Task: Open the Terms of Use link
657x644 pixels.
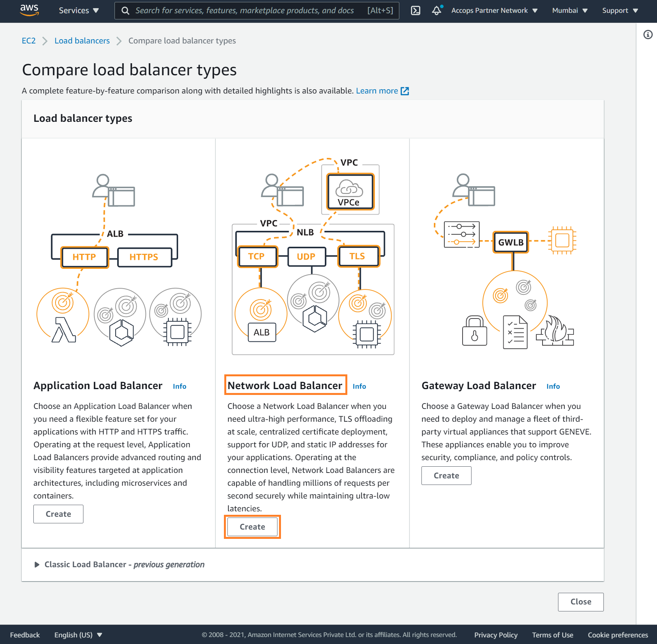Action: point(552,635)
